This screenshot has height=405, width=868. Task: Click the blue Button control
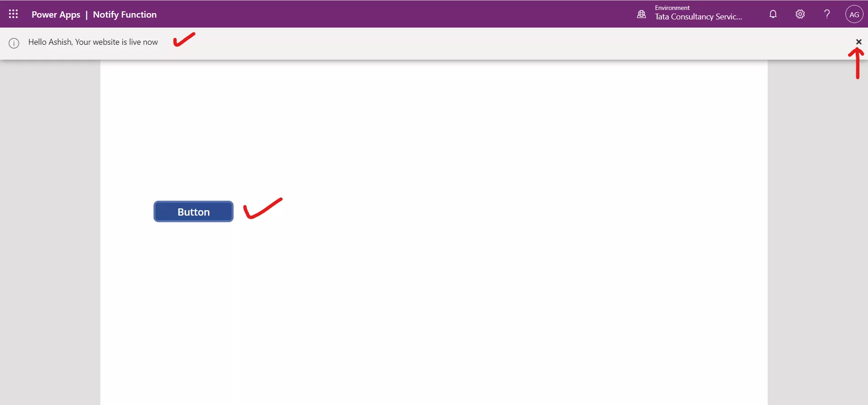pyautogui.click(x=193, y=212)
